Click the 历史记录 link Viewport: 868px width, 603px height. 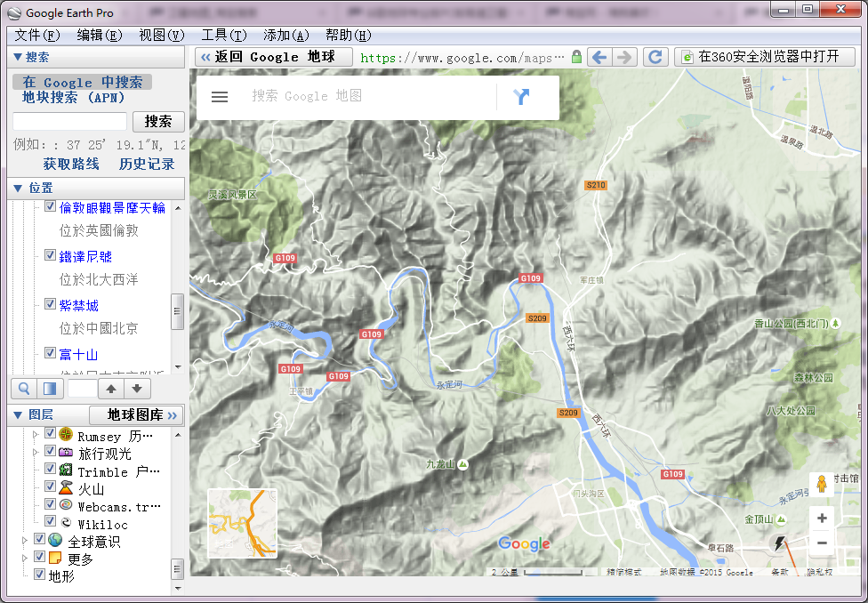click(147, 164)
